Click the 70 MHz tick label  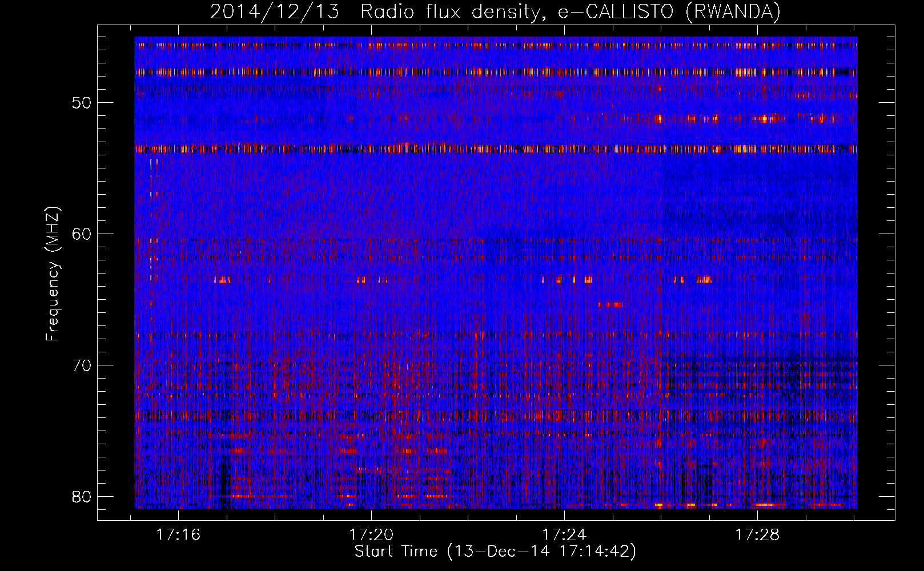pos(82,365)
